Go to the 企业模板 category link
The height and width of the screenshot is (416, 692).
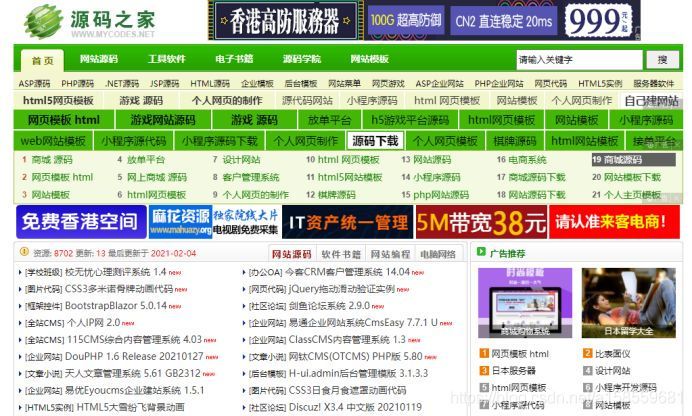point(257,83)
